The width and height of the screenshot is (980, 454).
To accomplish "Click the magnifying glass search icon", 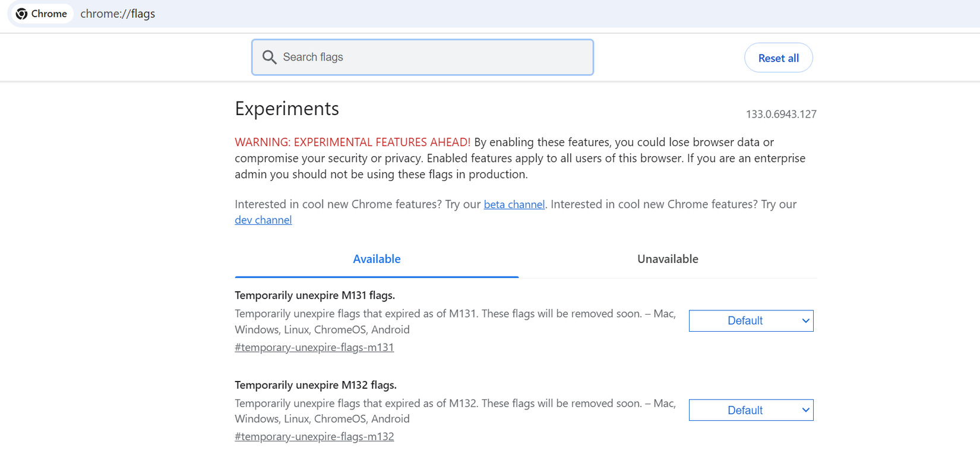I will point(270,57).
